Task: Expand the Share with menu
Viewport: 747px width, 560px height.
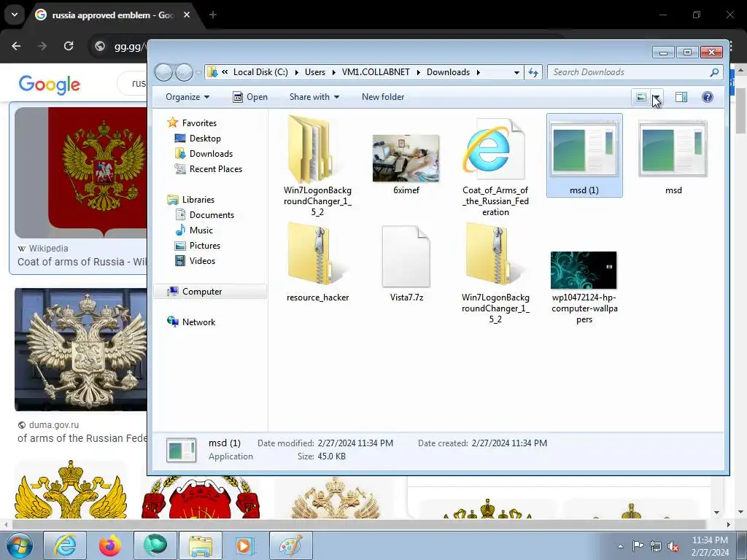Action: pyautogui.click(x=314, y=97)
